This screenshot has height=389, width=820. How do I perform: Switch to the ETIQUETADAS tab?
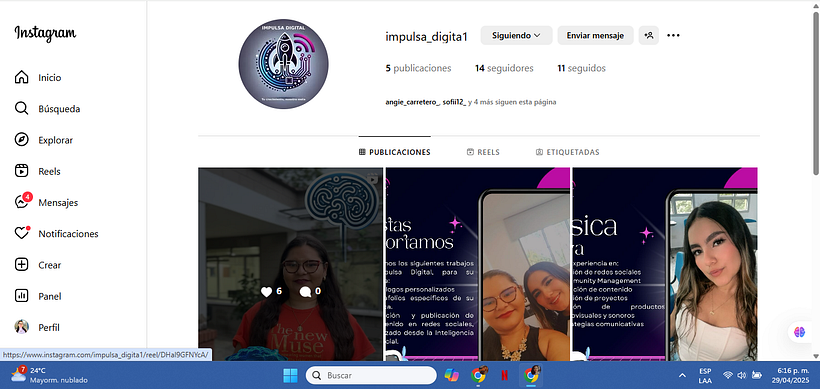click(x=567, y=152)
